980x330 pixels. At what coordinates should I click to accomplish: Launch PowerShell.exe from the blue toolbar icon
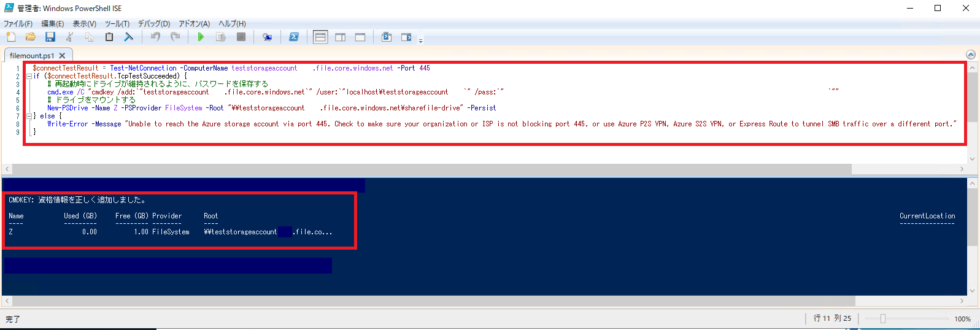(x=294, y=37)
